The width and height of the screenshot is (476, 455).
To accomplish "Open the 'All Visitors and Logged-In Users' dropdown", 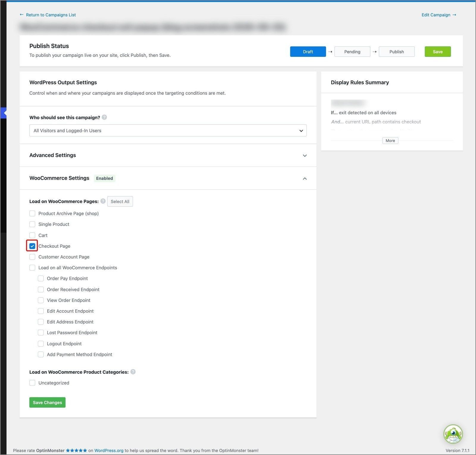I will 168,130.
